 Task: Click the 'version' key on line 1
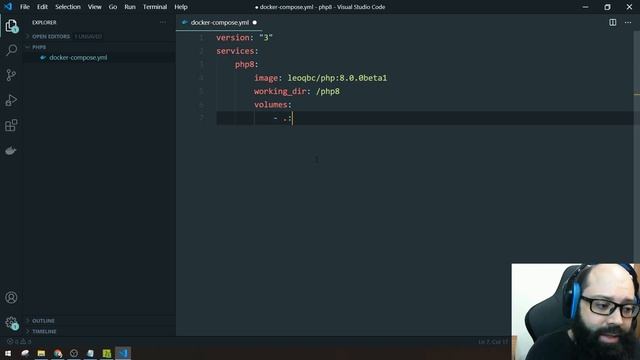click(233, 38)
